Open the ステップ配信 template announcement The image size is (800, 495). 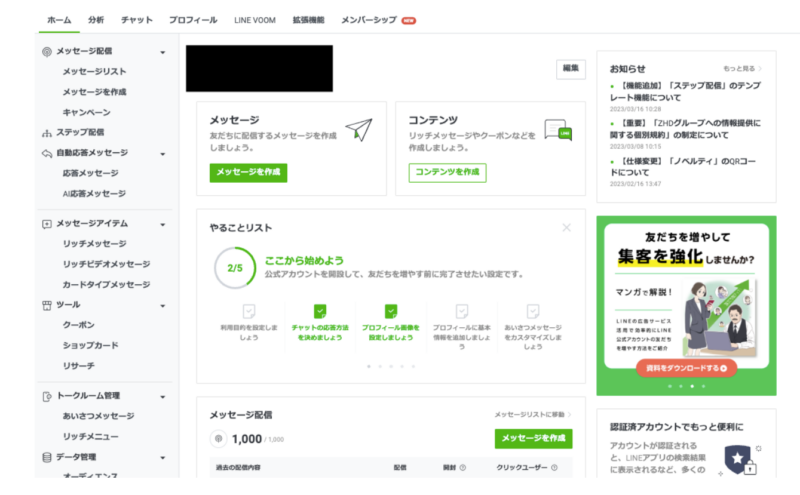[685, 91]
